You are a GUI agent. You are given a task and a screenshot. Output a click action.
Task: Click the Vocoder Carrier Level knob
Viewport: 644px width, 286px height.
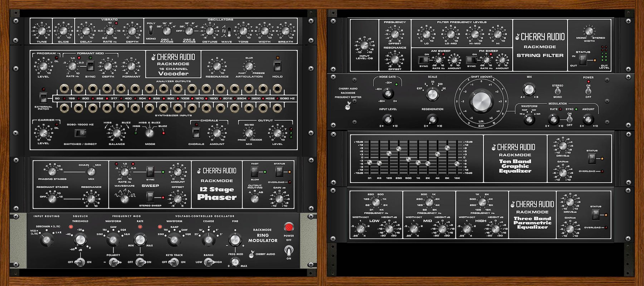(x=43, y=133)
